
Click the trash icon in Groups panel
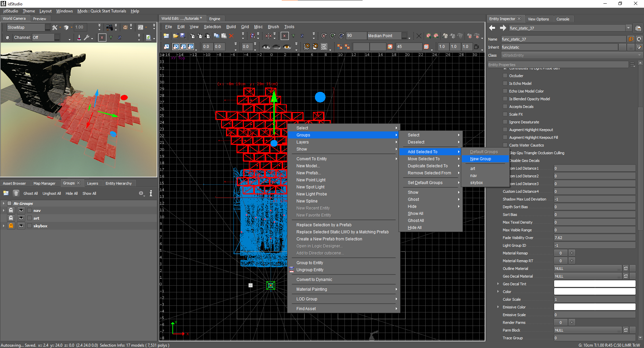[x=16, y=193]
